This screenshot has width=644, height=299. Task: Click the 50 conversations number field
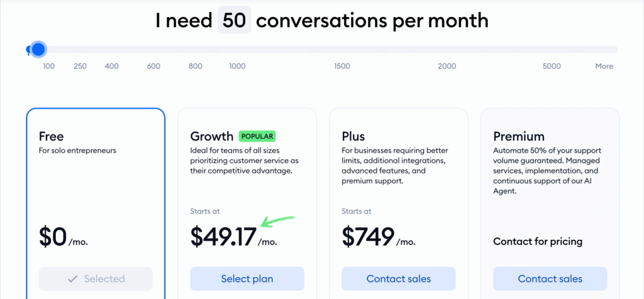[x=234, y=21]
